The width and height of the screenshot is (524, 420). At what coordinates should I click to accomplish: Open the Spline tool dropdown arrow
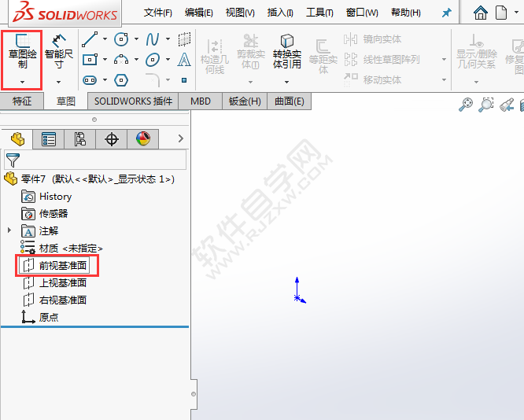168,39
